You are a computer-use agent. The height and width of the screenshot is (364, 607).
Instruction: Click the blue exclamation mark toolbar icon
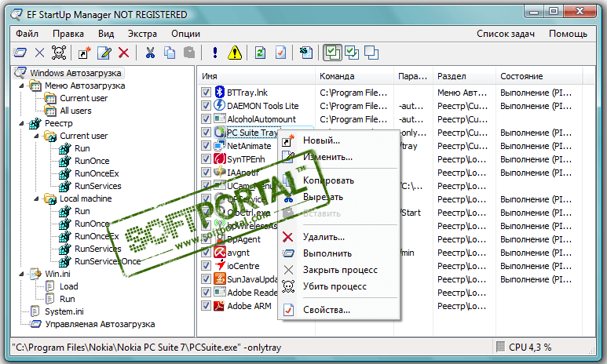(x=215, y=53)
